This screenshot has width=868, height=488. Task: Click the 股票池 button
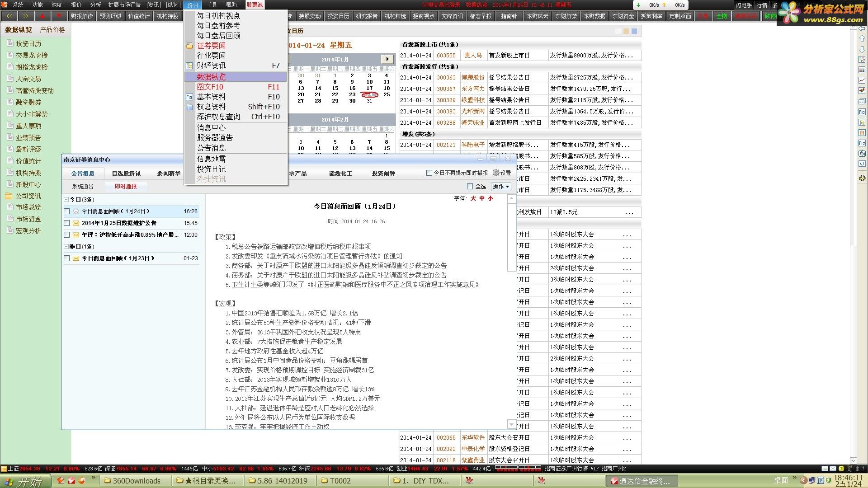(x=255, y=5)
